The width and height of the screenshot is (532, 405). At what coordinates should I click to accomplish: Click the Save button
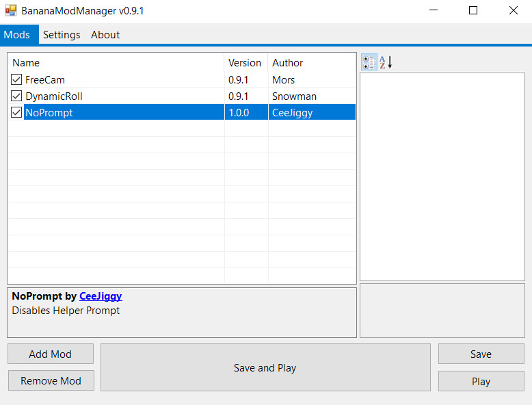[481, 354]
